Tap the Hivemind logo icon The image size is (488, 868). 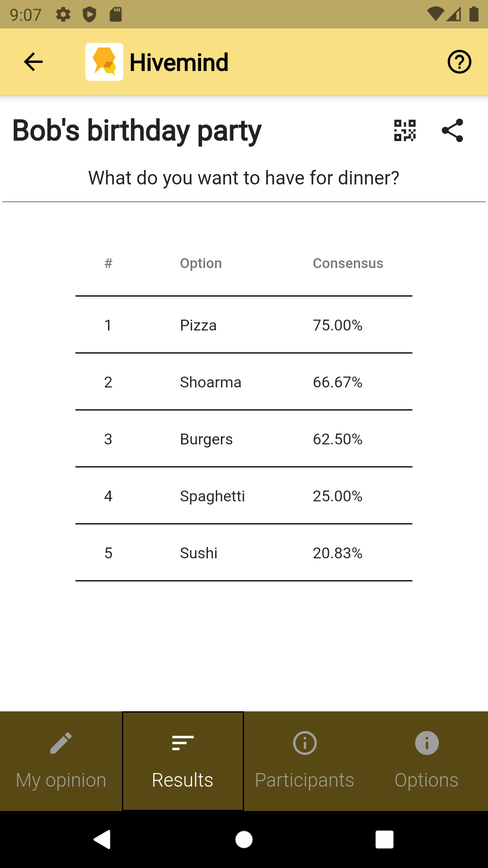pyautogui.click(x=104, y=62)
